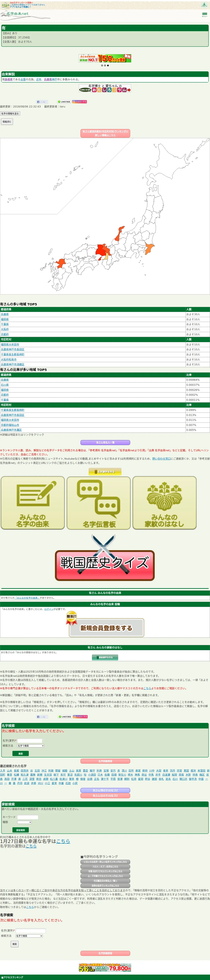Click the キーワード field in 家紋検索

point(27,817)
